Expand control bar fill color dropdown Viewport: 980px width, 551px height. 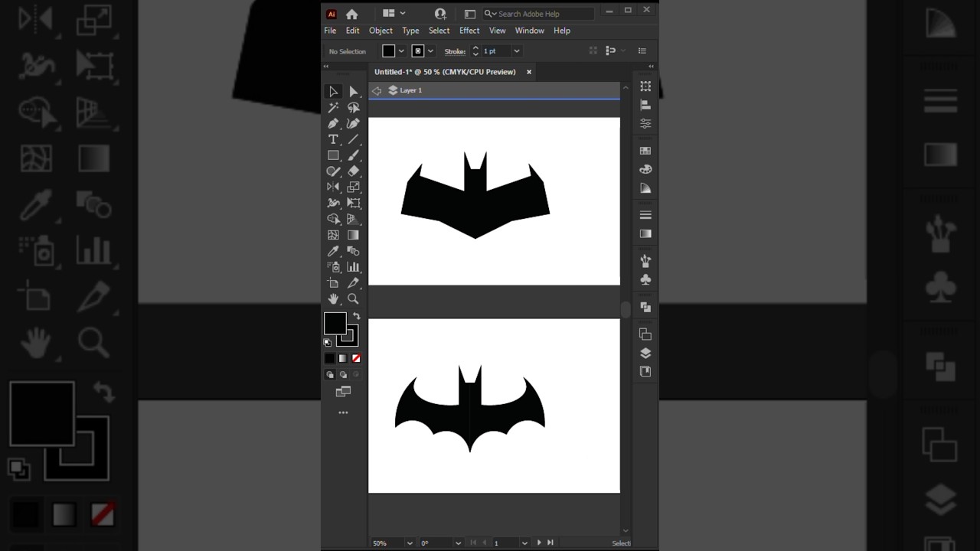401,51
